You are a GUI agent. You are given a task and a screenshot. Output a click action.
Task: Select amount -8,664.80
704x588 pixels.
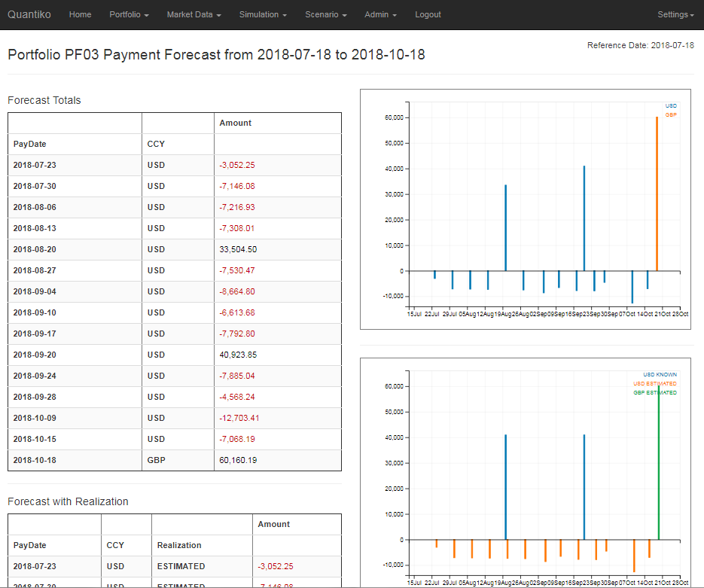point(237,292)
